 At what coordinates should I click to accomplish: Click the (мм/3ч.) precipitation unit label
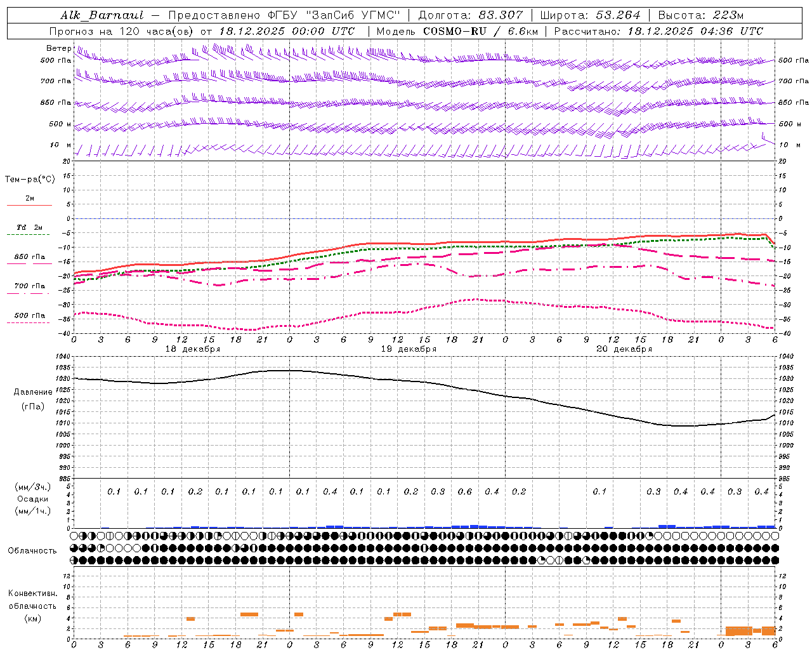click(x=33, y=487)
